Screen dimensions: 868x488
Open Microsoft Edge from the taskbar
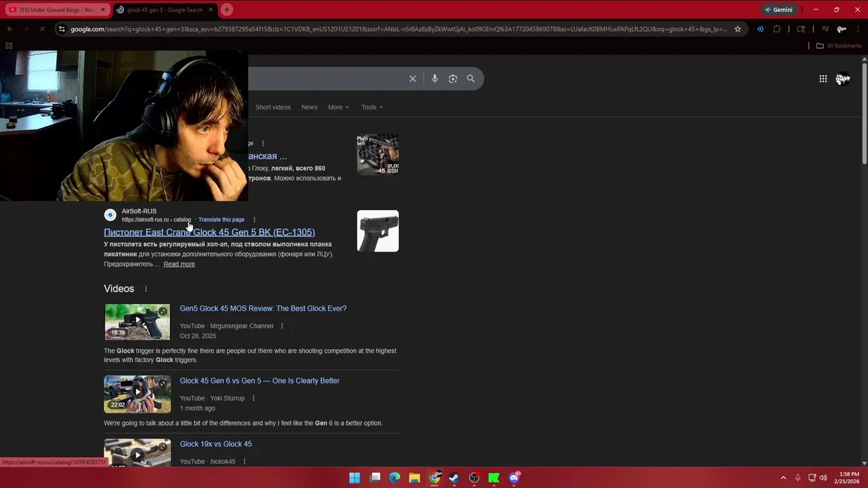[x=395, y=478]
